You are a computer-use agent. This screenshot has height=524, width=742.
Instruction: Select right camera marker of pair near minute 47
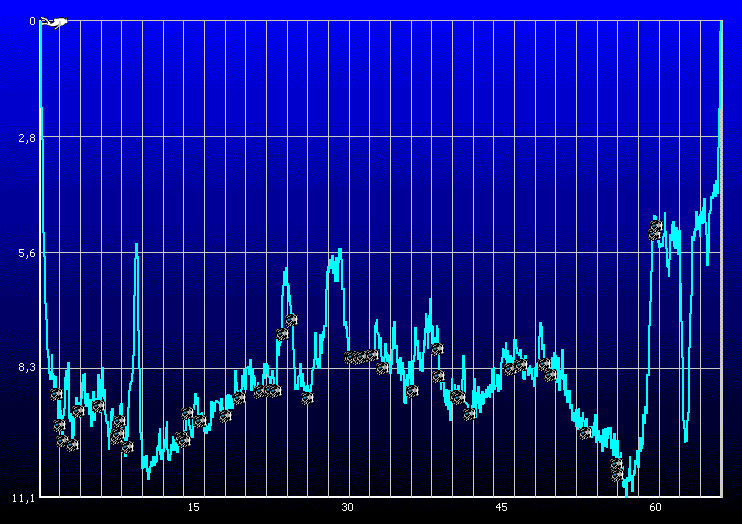[x=521, y=365]
